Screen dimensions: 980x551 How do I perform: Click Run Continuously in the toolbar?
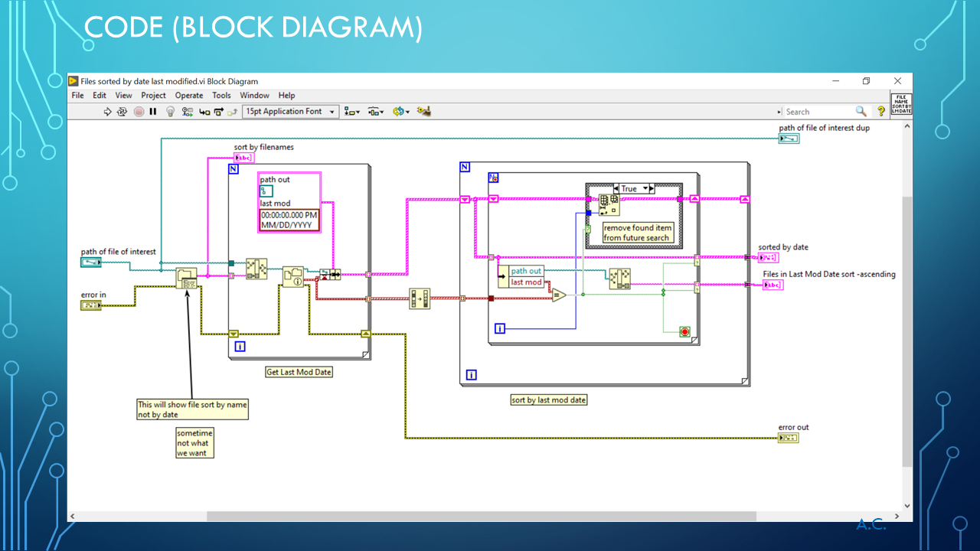click(122, 112)
